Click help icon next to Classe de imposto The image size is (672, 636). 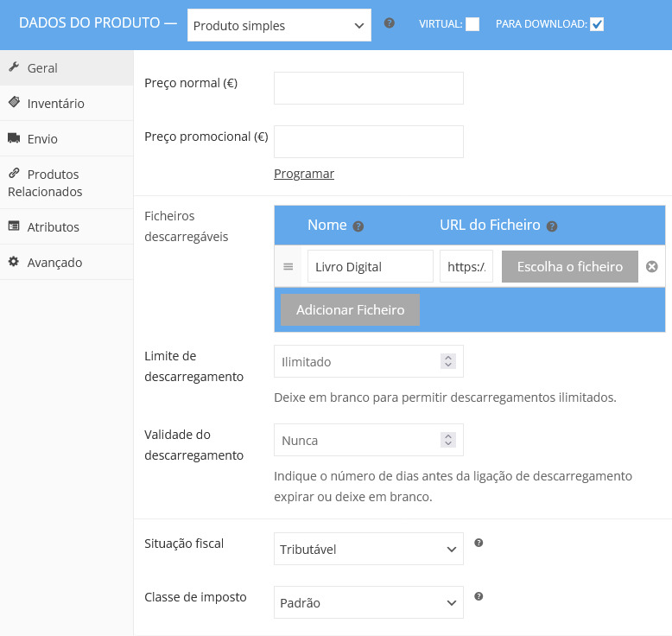[x=479, y=596]
